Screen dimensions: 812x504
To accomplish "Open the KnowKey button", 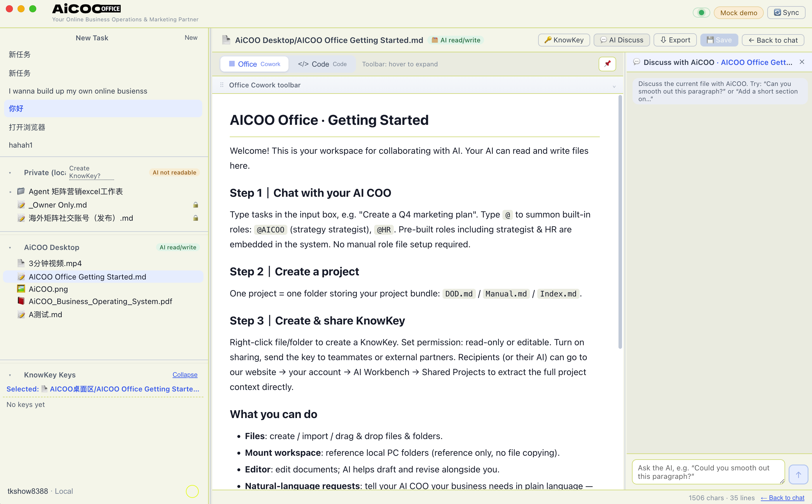I will point(564,40).
